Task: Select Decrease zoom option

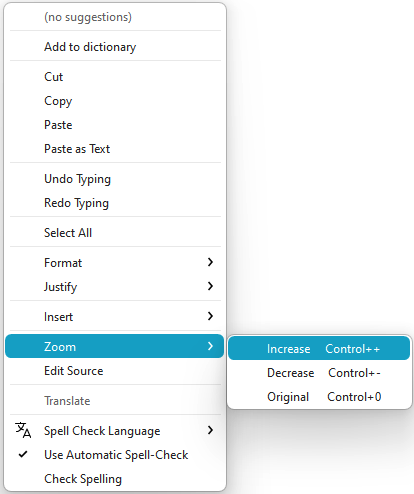Action: click(x=319, y=372)
